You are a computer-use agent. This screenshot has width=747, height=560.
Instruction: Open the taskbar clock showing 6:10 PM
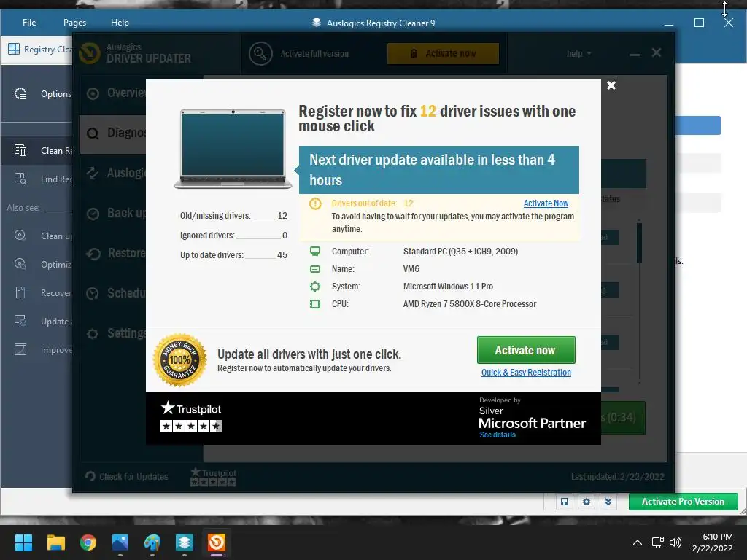(x=712, y=542)
